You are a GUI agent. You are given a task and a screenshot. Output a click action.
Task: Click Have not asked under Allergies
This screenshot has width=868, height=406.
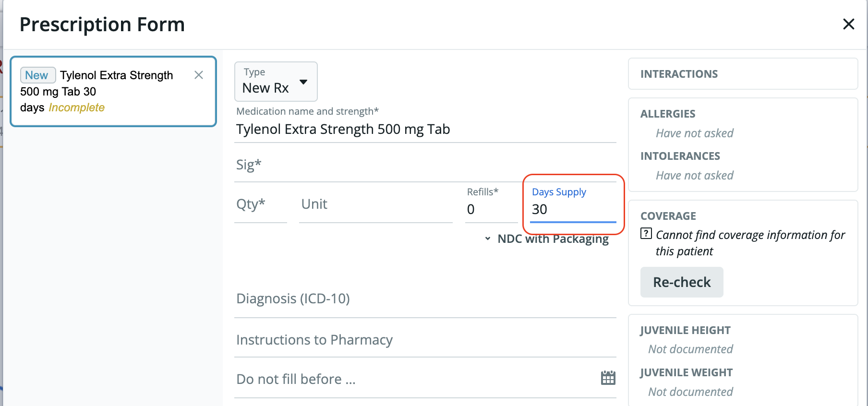coord(694,133)
